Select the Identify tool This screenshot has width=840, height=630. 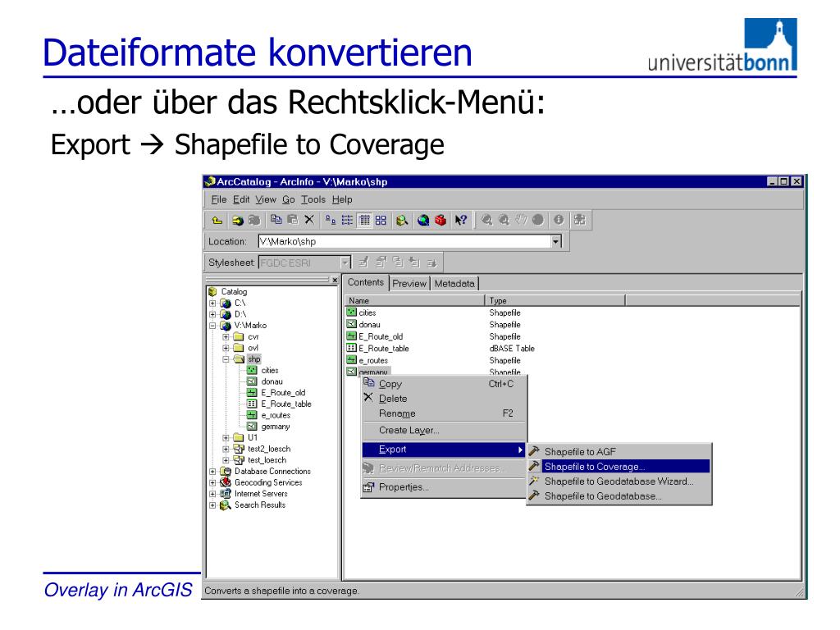click(559, 220)
